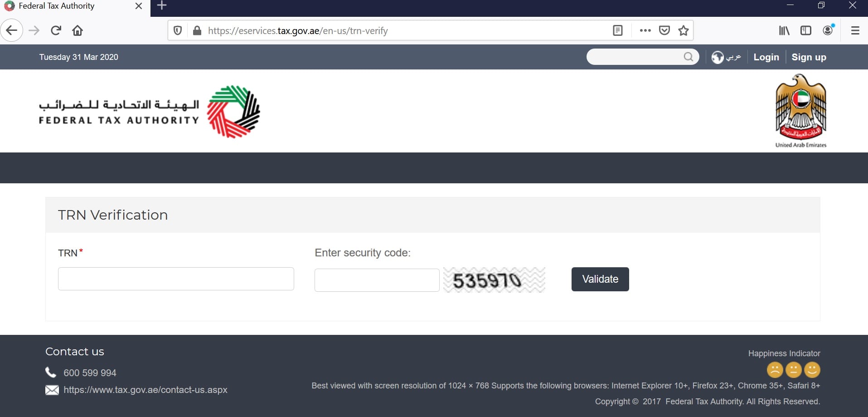This screenshot has height=417, width=868.
Task: Open the Firefox hamburger menu
Action: coord(855,30)
